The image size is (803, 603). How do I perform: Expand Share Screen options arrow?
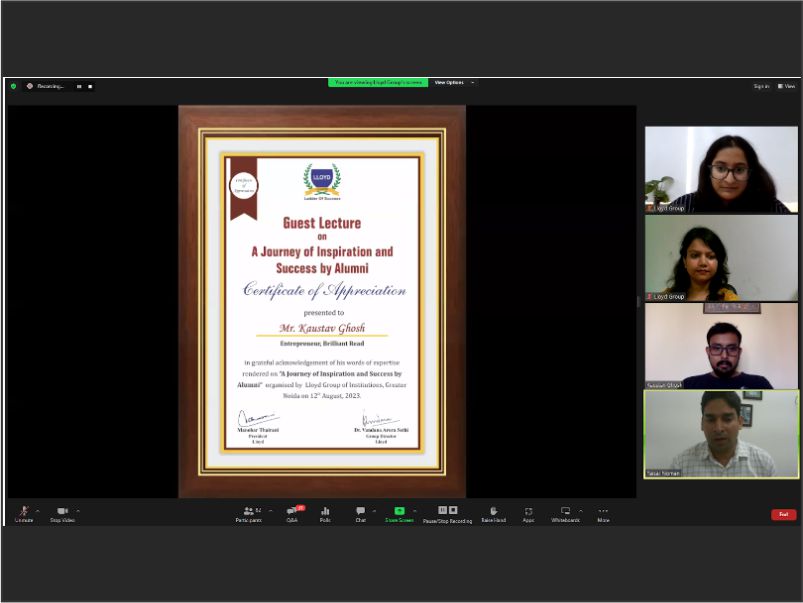coord(415,511)
